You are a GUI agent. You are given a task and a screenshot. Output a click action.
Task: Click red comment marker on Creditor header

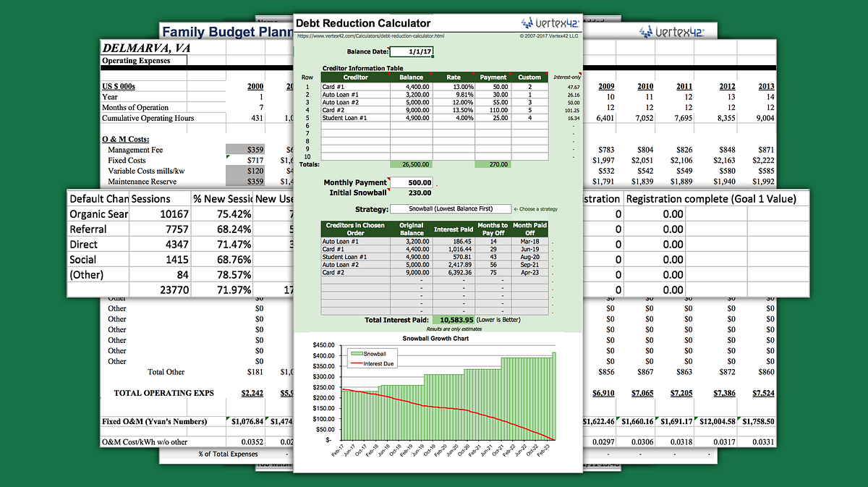click(x=388, y=74)
